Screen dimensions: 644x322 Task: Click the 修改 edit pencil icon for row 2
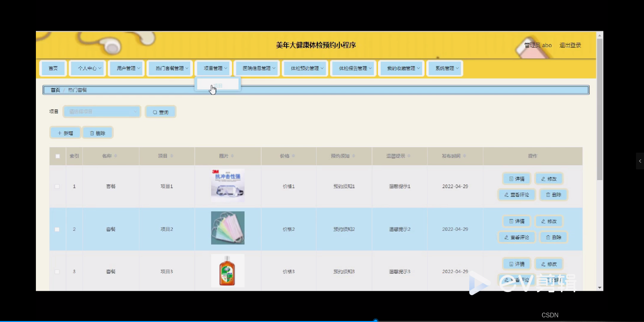coord(543,221)
